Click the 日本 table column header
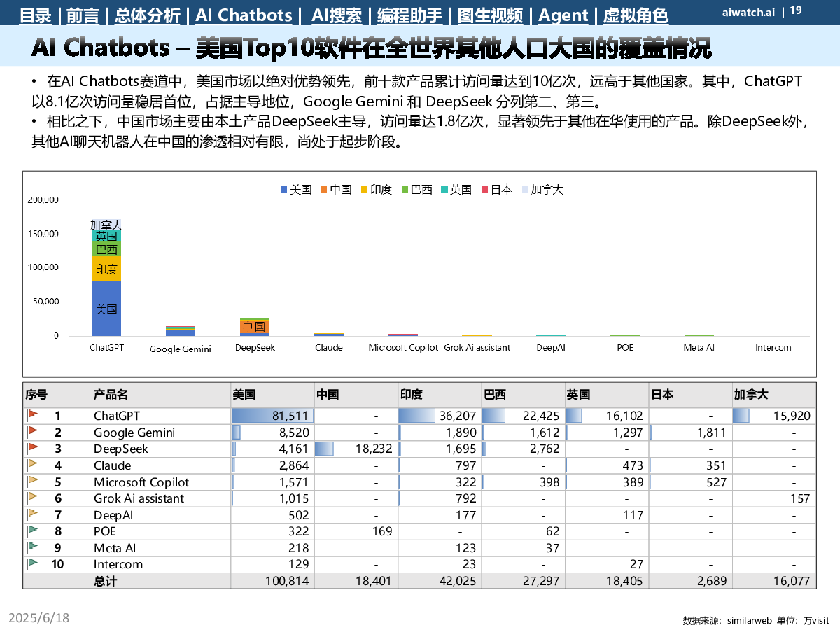The width and height of the screenshot is (840, 630). 690,395
